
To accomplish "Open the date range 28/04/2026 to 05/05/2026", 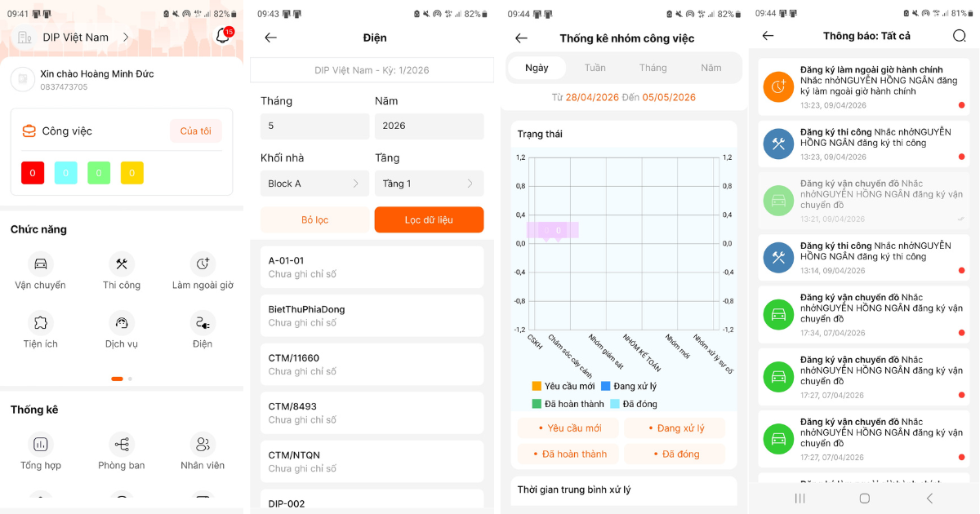I will coord(624,97).
